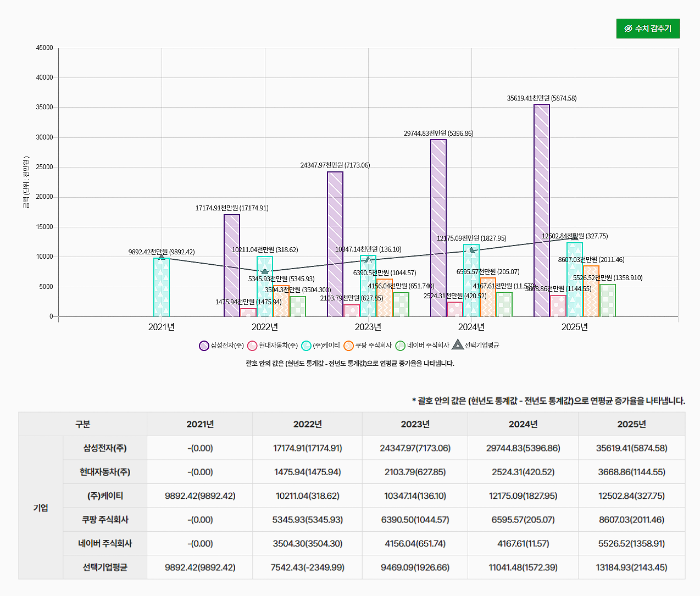Toggle (주)케이티 legend series
This screenshot has height=596, width=700.
321,346
